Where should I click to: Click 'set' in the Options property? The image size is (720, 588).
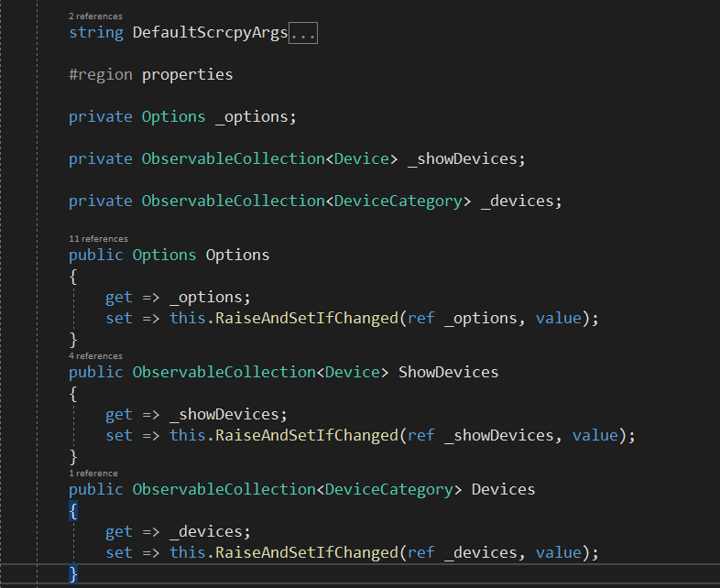click(x=118, y=318)
